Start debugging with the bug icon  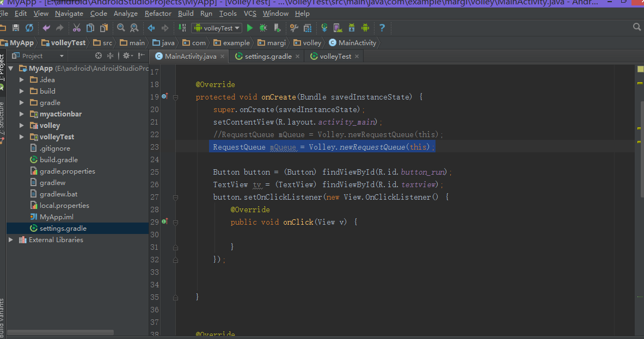263,28
